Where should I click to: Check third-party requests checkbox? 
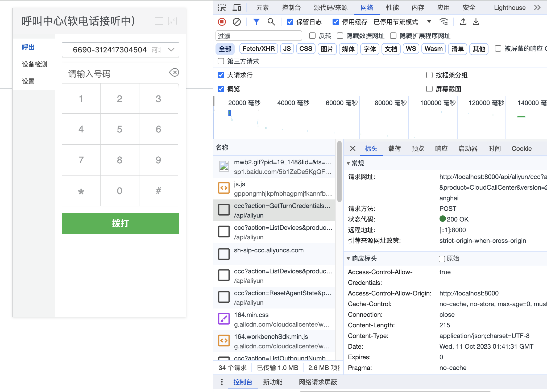(x=221, y=61)
